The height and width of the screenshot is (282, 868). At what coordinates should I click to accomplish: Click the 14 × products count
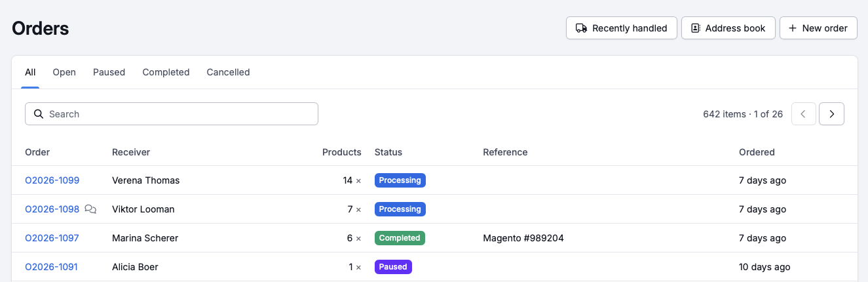pyautogui.click(x=352, y=180)
